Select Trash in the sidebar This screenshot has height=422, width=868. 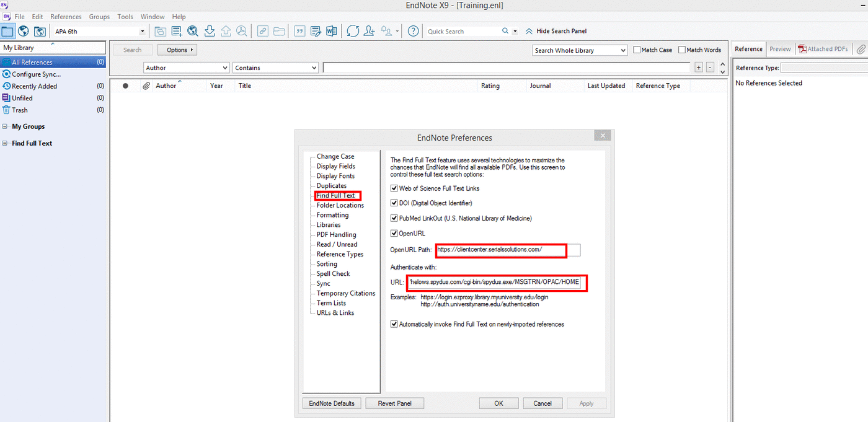coord(19,110)
